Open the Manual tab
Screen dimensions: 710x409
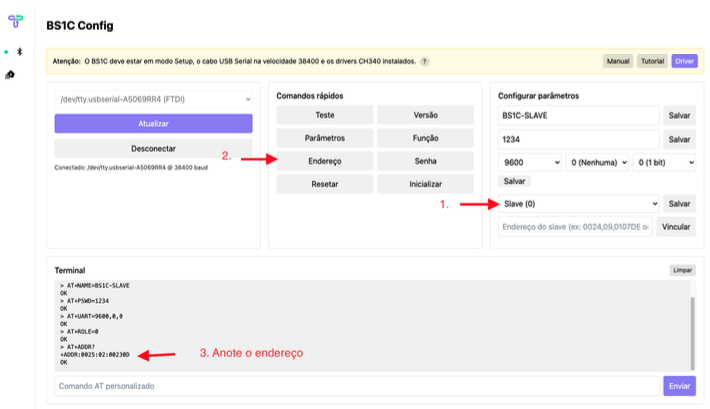point(617,61)
